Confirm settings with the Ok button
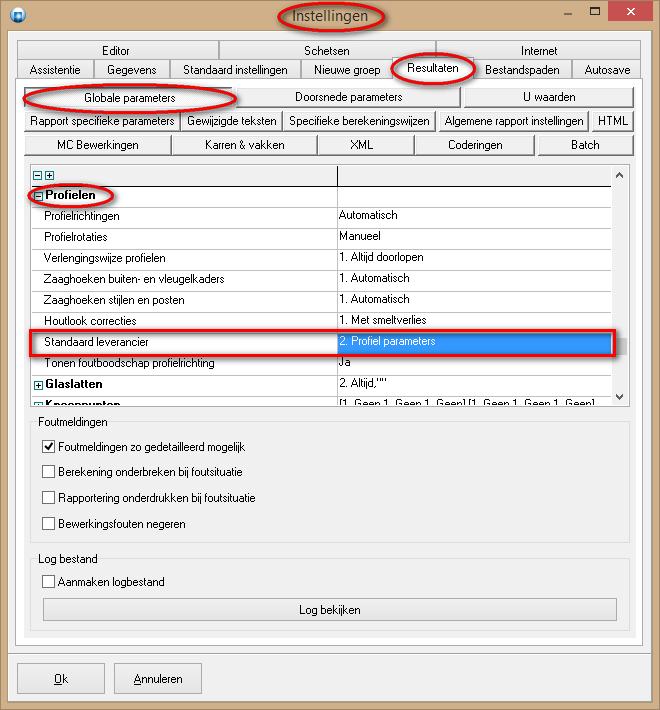The width and height of the screenshot is (660, 710). 61,678
